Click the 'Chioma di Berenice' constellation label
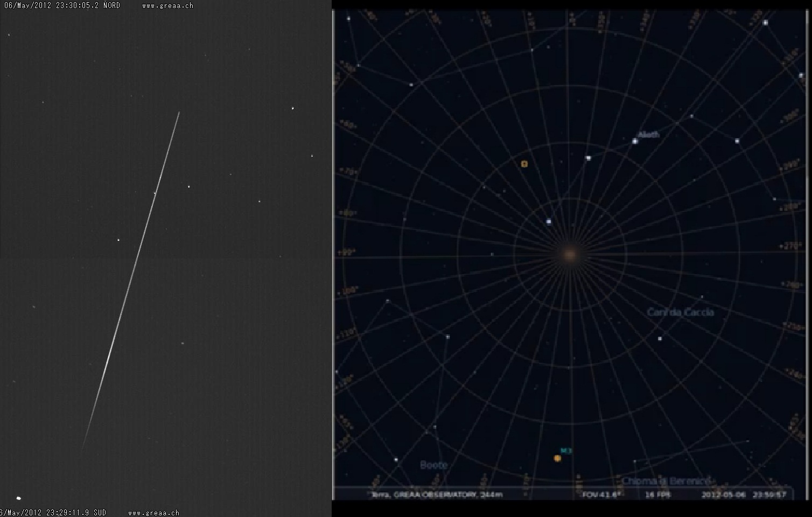The height and width of the screenshot is (517, 812). click(x=667, y=481)
